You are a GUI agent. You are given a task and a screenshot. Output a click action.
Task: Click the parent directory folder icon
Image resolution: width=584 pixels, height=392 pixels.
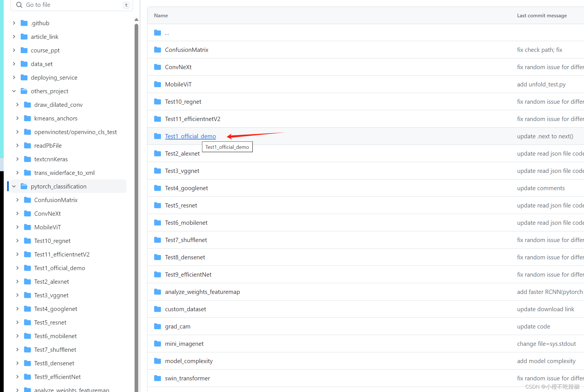tap(158, 33)
